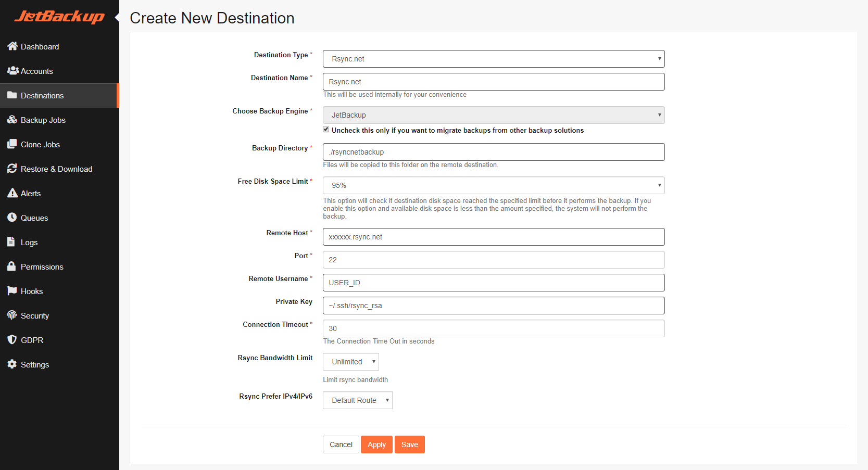This screenshot has height=470, width=868.
Task: Click the GDPR shield icon
Action: point(12,340)
